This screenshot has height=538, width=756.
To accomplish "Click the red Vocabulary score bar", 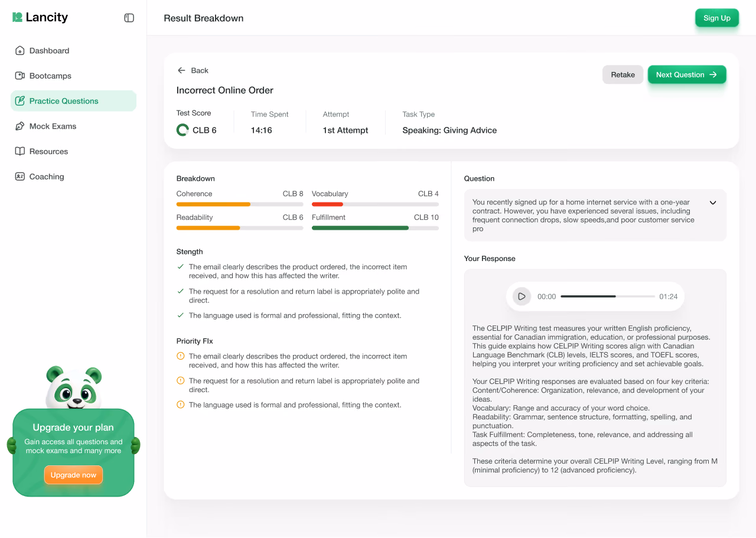I will point(327,204).
